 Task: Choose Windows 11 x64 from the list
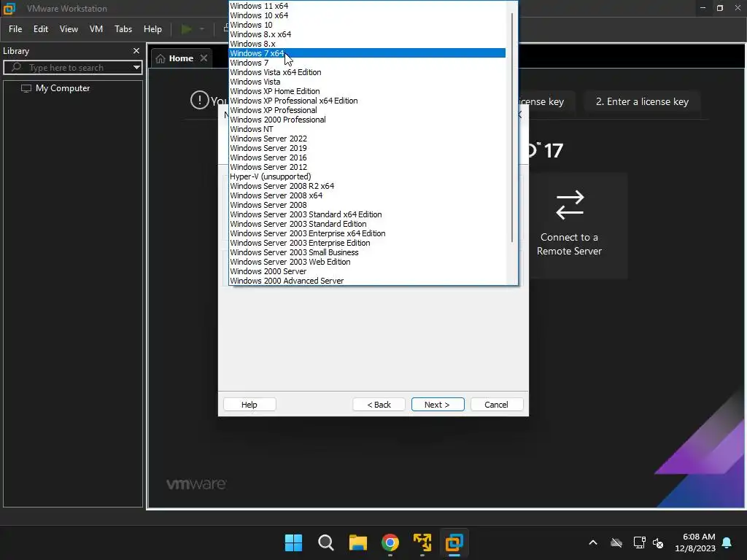click(367, 6)
